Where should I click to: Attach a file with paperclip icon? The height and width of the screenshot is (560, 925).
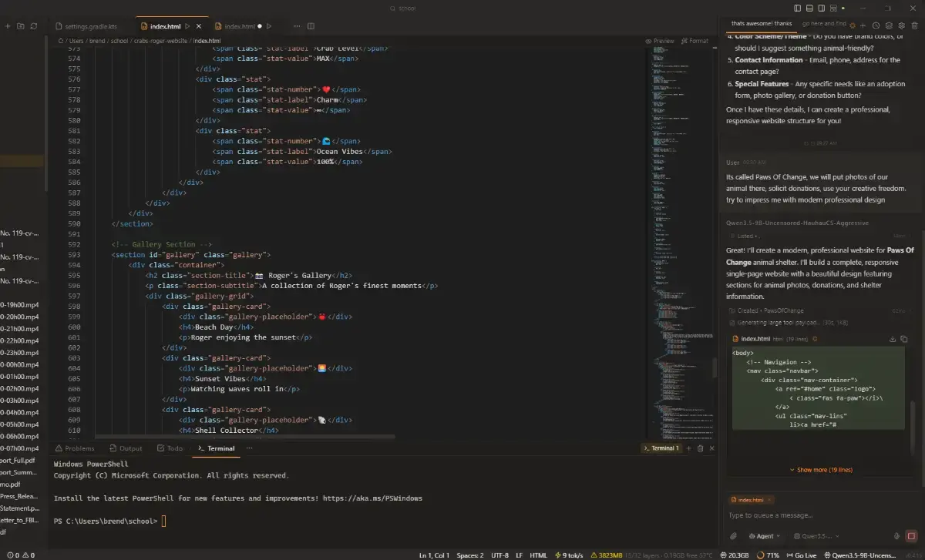click(x=733, y=536)
